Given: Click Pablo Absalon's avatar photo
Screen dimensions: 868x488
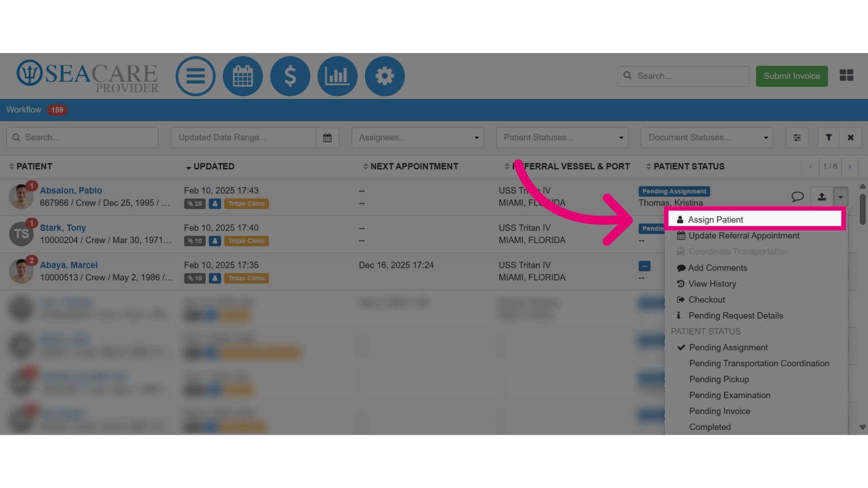Looking at the screenshot, I should point(21,197).
